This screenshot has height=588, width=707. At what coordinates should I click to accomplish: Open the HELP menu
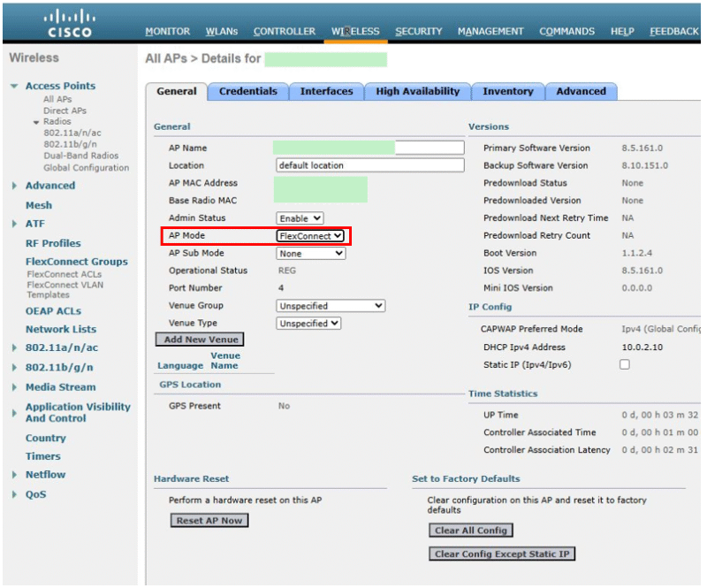(x=622, y=31)
